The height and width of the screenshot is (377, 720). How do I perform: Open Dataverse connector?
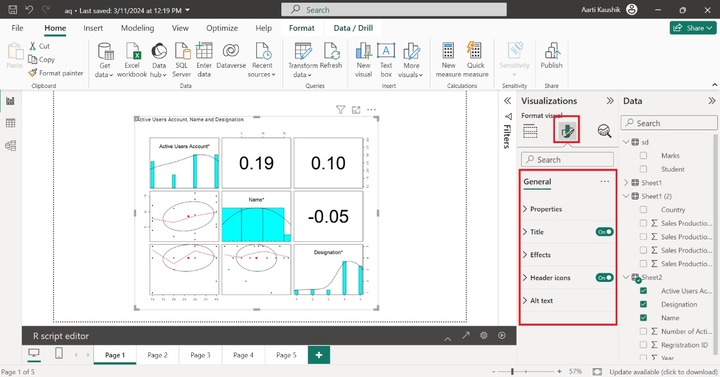pos(231,56)
